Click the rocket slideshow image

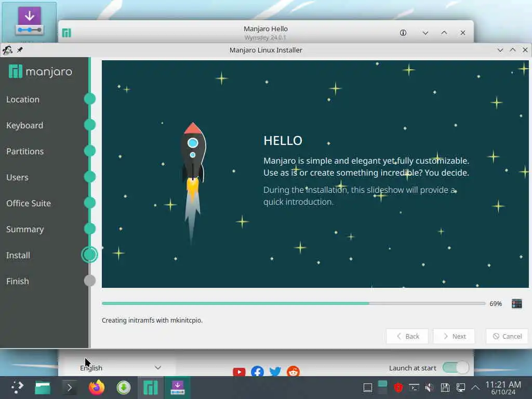[x=193, y=183]
